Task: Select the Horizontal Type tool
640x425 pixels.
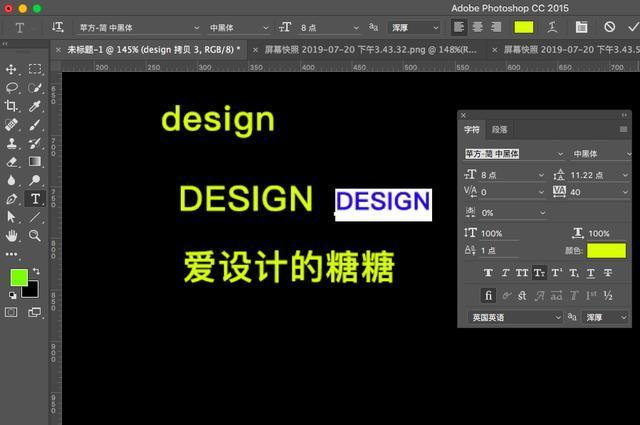Action: click(x=35, y=199)
